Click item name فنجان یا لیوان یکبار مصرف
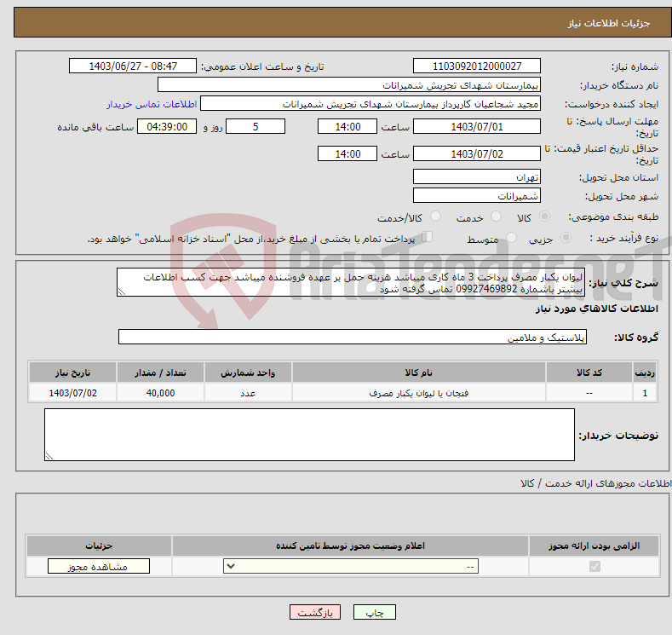 (419, 393)
